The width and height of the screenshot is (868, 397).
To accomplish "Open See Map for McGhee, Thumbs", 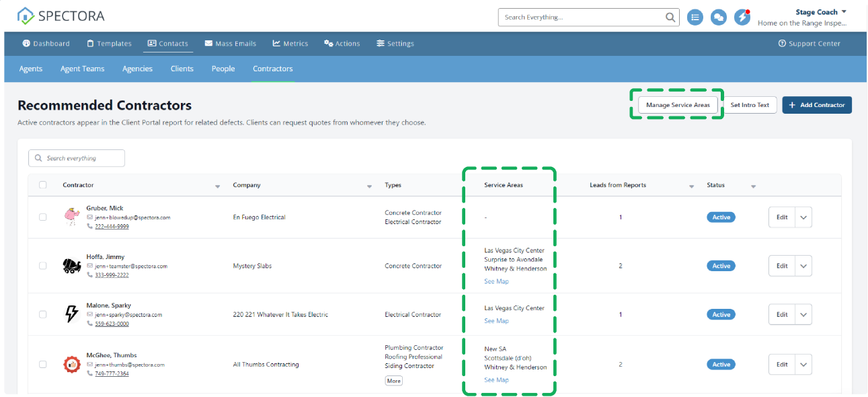I will point(496,380).
